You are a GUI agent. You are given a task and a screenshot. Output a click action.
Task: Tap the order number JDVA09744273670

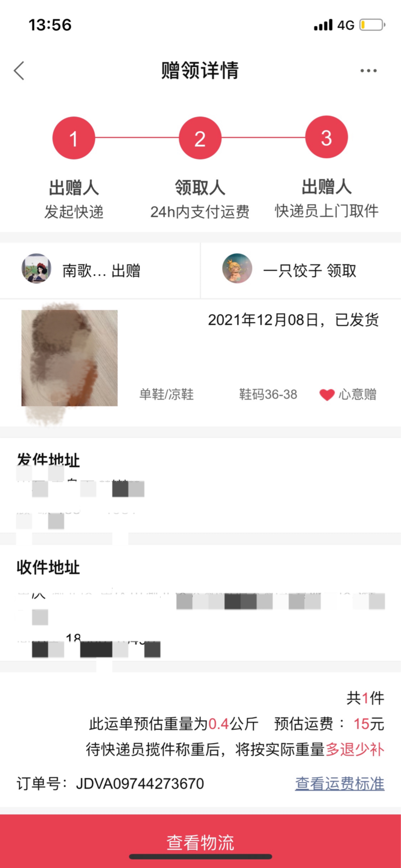click(140, 783)
